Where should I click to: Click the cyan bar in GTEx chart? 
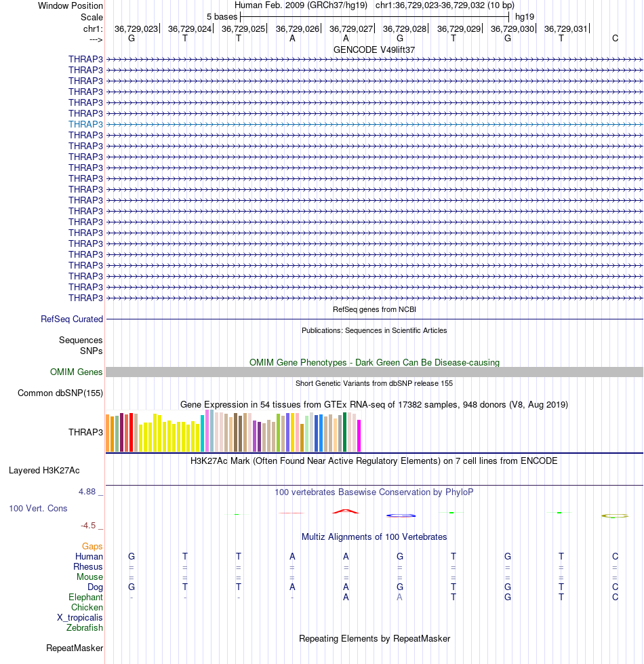click(x=203, y=433)
